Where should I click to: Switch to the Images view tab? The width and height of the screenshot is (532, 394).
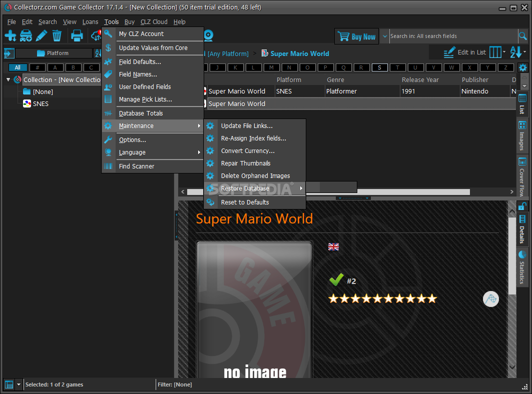pyautogui.click(x=522, y=135)
